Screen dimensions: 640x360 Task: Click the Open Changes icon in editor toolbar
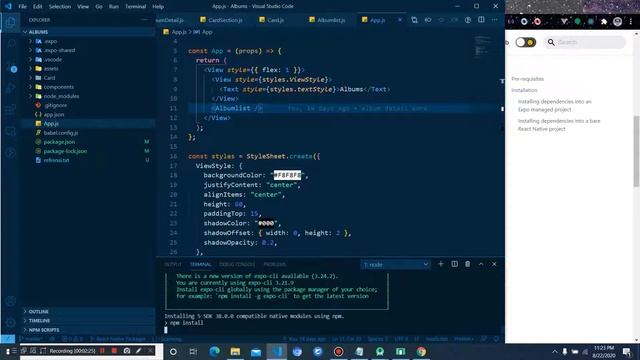tap(414, 20)
